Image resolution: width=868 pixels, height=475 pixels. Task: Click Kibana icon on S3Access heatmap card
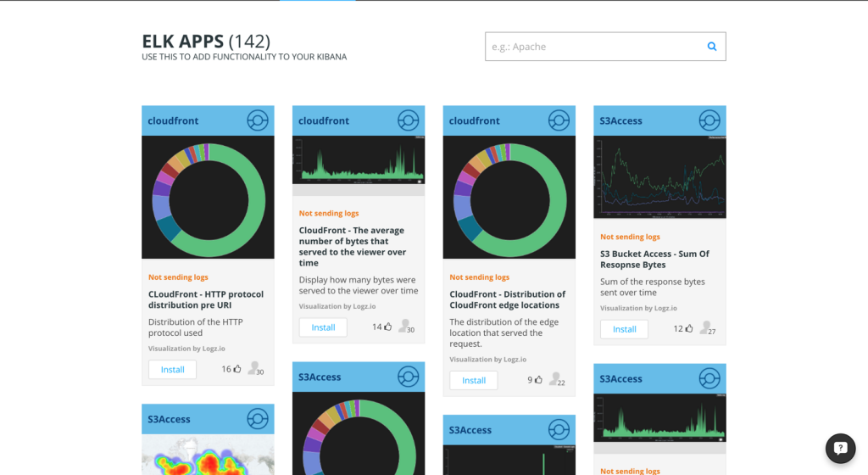(258, 419)
